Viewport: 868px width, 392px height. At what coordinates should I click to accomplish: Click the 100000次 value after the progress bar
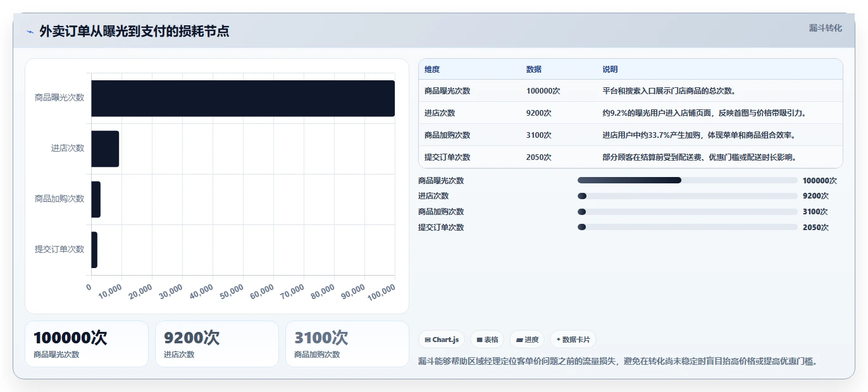pyautogui.click(x=820, y=181)
